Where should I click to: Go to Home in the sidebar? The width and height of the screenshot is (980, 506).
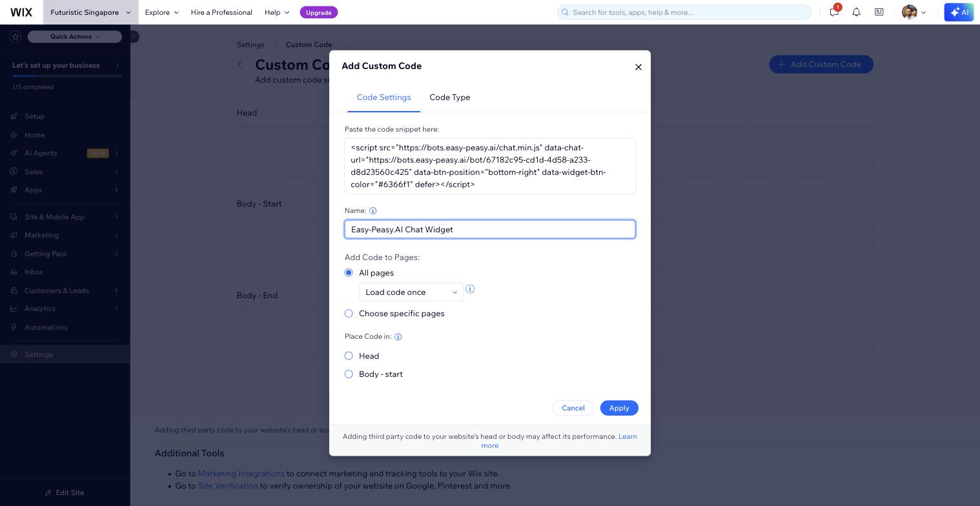point(34,136)
